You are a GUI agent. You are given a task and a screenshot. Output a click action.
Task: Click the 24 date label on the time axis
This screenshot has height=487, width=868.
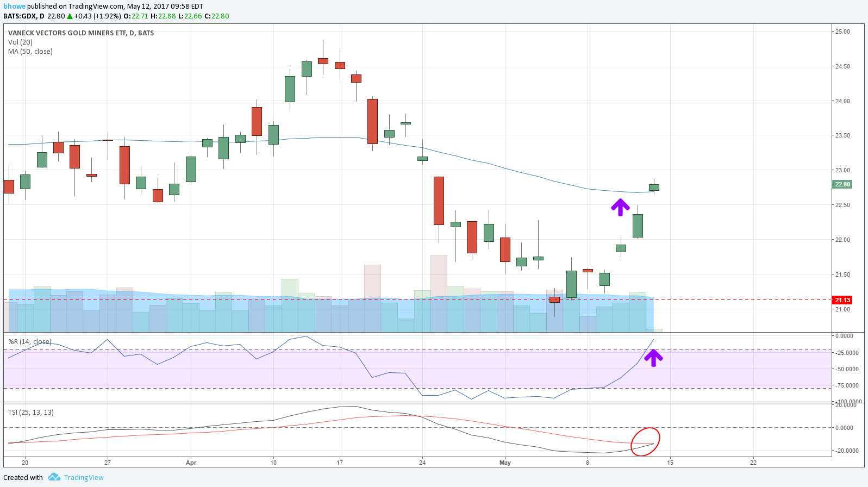tap(422, 463)
